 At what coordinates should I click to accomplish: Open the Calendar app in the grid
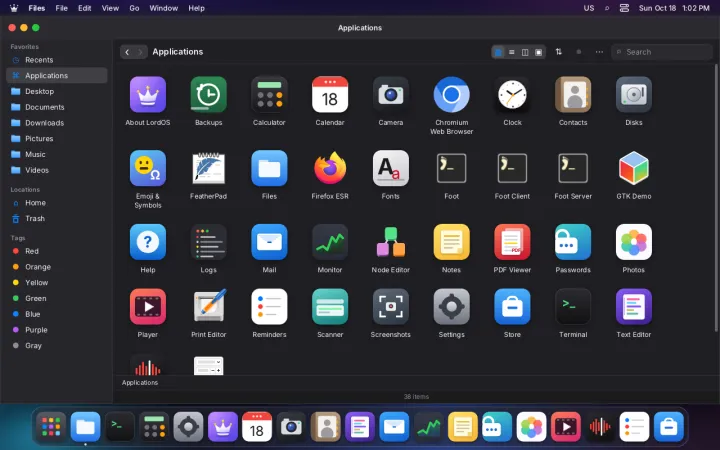[x=330, y=95]
